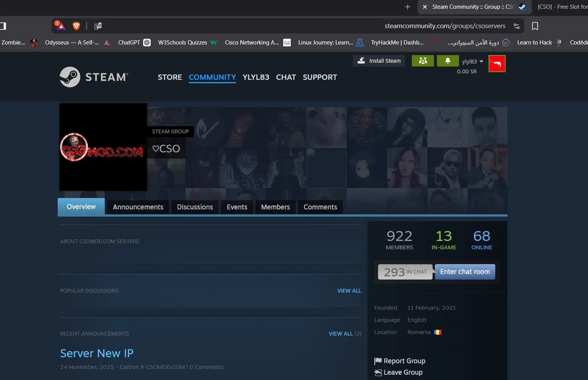Open CHAT in Steam navigation
Image resolution: width=588 pixels, height=380 pixels.
286,77
